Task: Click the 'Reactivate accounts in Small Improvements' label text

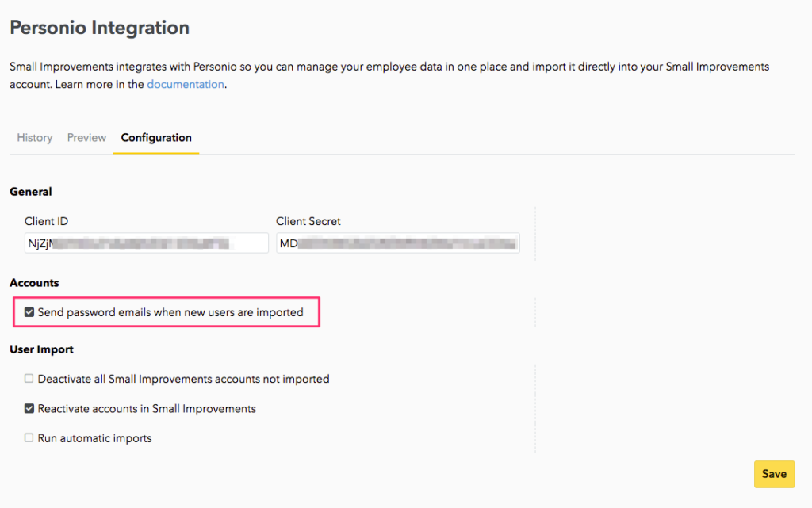Action: 147,409
